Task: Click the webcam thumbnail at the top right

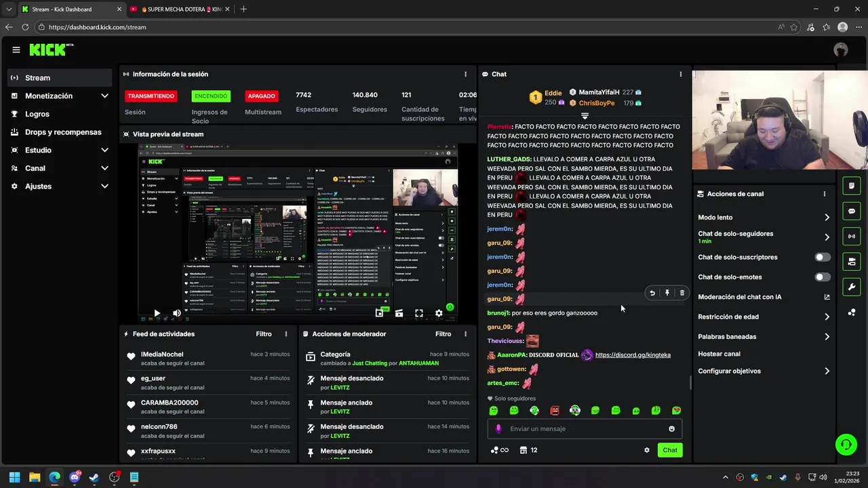Action: 780,119
